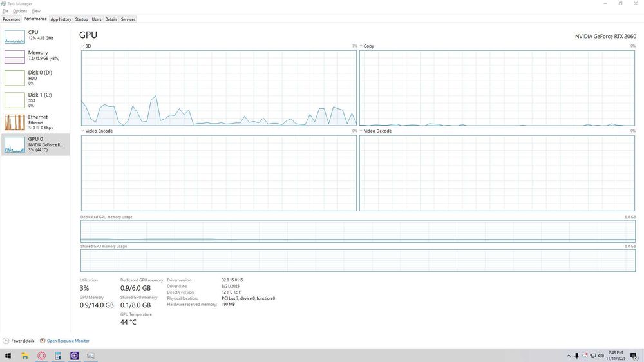Open the File menu
The height and width of the screenshot is (362, 644).
coord(5,11)
